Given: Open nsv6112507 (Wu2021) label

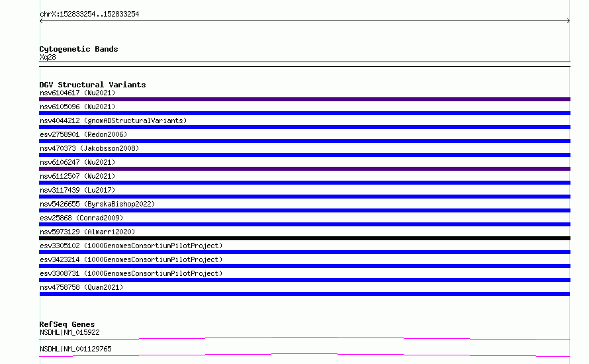Looking at the screenshot, I should click(x=77, y=176).
